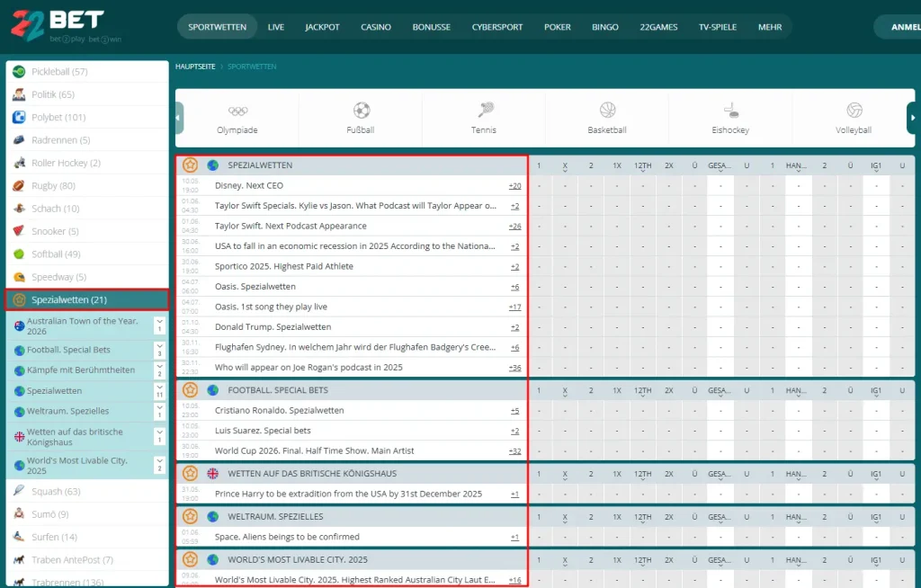The width and height of the screenshot is (921, 588).
Task: Open the Olympiade sport icon
Action: tap(237, 111)
